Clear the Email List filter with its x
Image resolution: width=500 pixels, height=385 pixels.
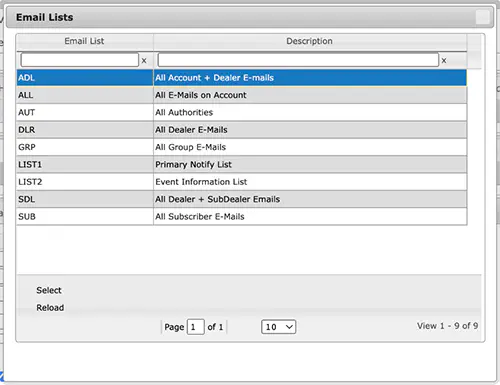coord(144,61)
